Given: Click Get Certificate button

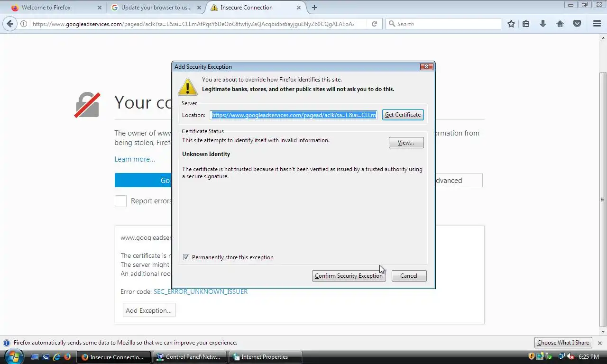Looking at the screenshot, I should [403, 115].
